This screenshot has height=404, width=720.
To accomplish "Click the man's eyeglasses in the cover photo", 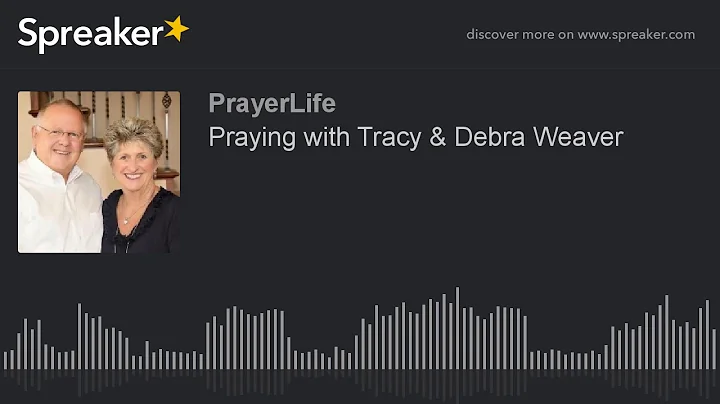I will click(x=62, y=134).
